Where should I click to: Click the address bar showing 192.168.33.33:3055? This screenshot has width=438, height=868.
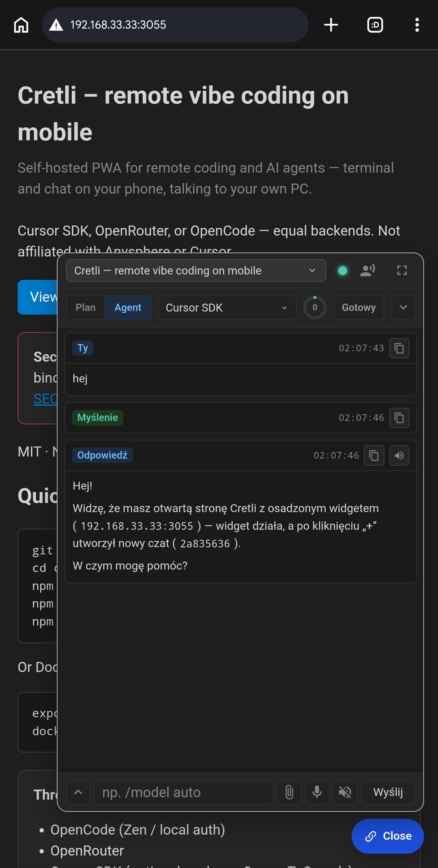[175, 25]
